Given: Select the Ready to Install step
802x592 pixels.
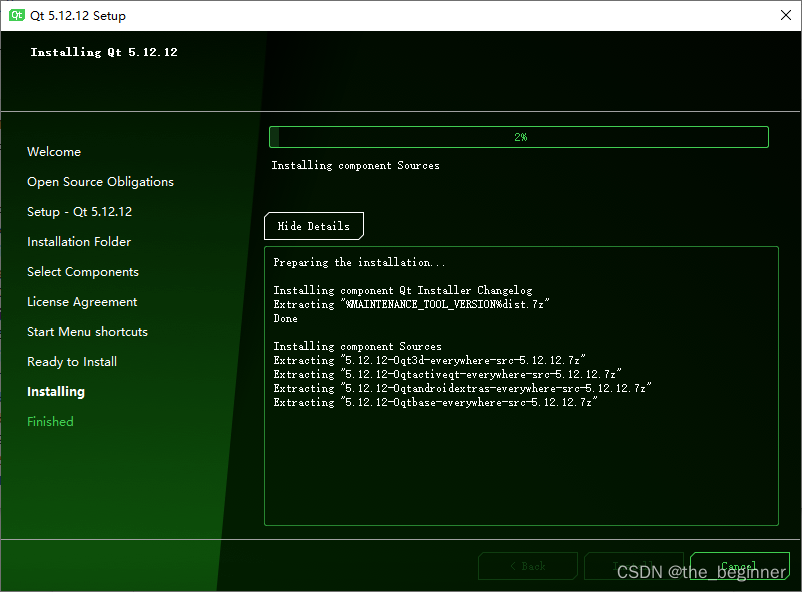Looking at the screenshot, I should [72, 362].
